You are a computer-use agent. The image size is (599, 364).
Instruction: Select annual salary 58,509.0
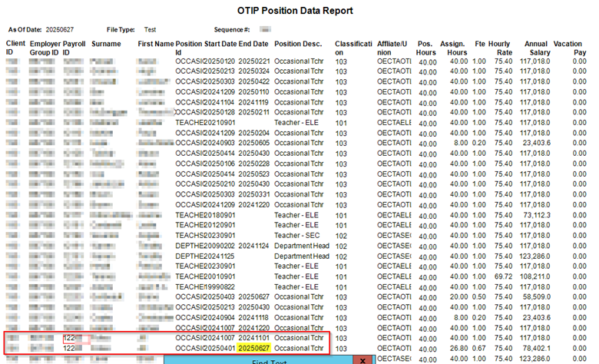(x=537, y=296)
